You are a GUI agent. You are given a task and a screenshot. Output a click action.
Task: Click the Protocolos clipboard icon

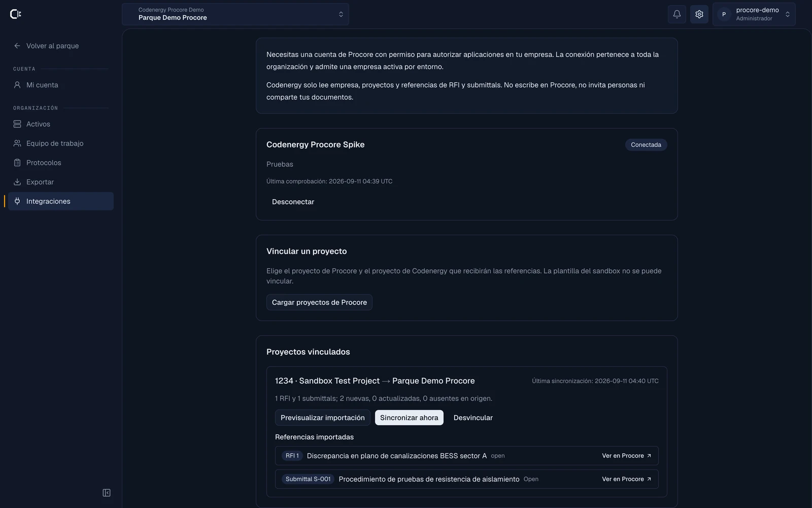(17, 163)
